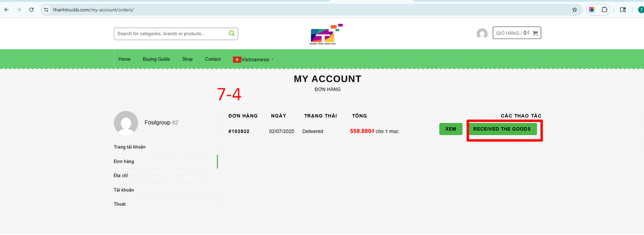Click the Fosilgroup profile picture

(126, 123)
